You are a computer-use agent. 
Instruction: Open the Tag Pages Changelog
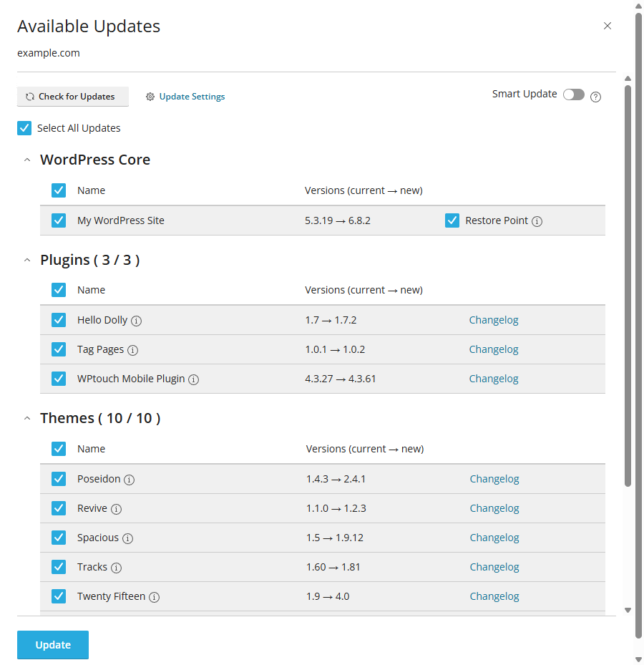[494, 349]
